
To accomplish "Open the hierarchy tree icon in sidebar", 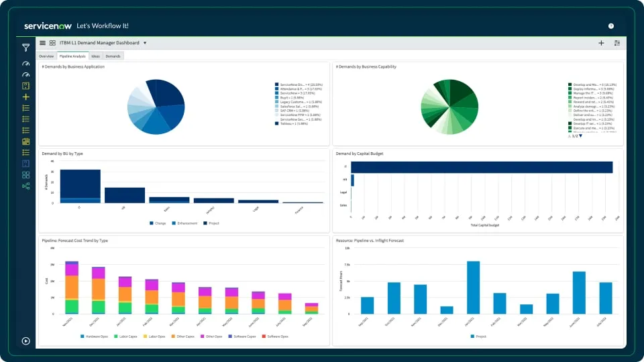I will click(26, 186).
